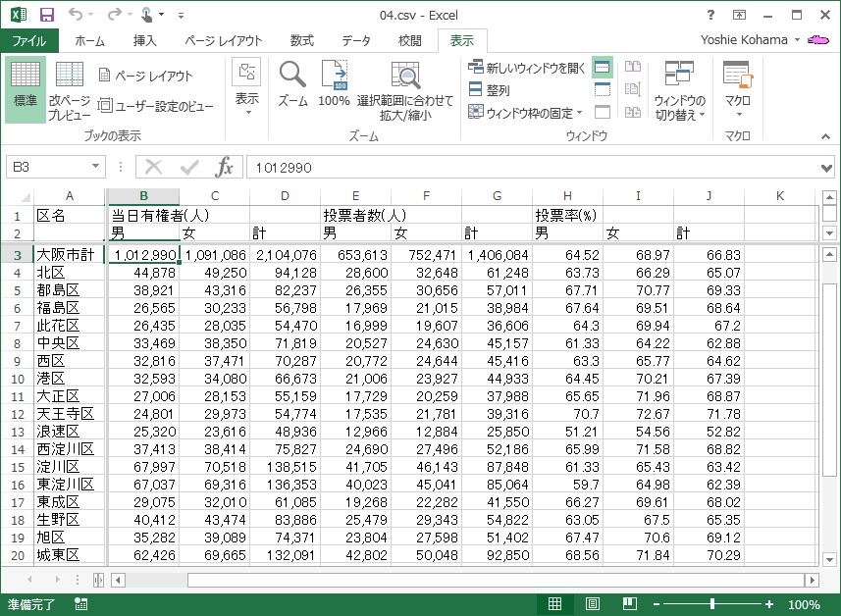Open the ウィンドウの切り替え dropdown
Screen dimensions: 841x616
[679, 90]
